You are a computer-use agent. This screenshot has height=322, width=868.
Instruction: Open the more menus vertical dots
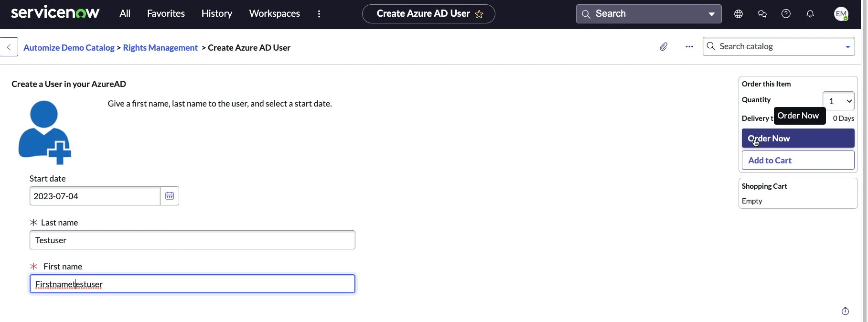319,14
